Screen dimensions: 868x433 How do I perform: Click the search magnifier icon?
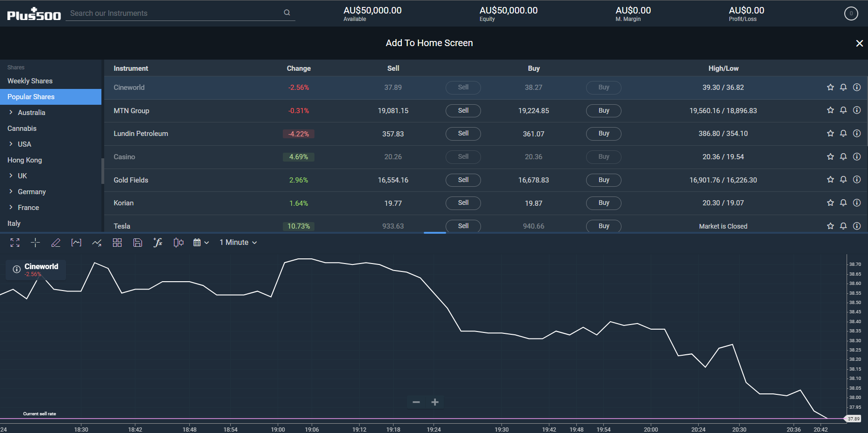287,13
